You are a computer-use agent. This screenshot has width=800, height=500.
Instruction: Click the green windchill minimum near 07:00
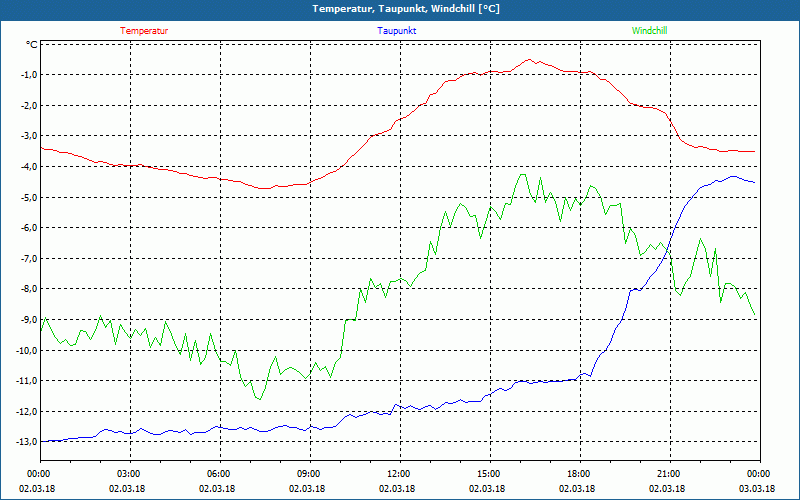[260, 399]
